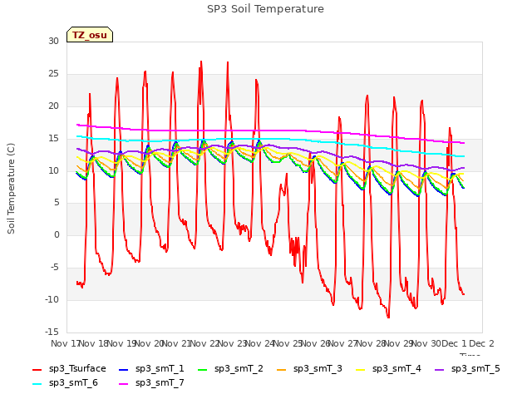Click the 20 y-axis tick label
The height and width of the screenshot is (399, 532).
[53, 106]
